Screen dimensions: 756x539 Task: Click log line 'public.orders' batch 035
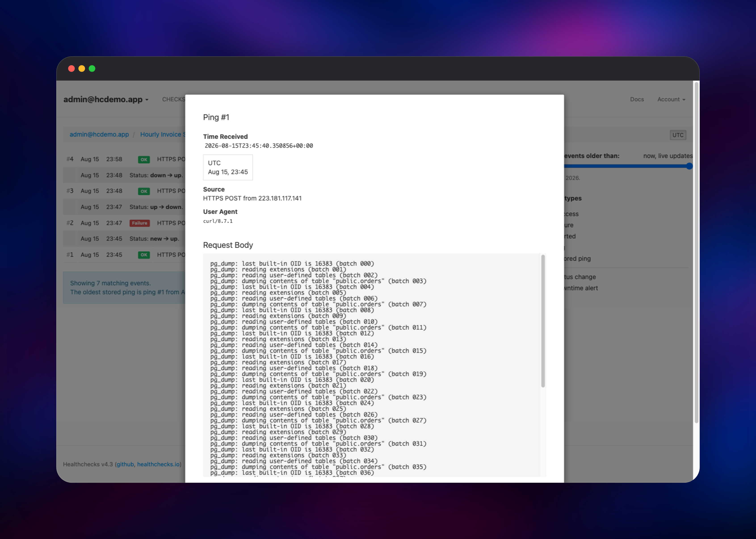[318, 467]
